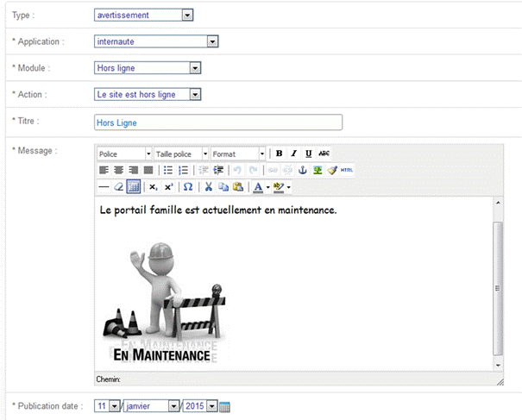Screen dimensions: 522x420
Task: Apply subscript formatting
Action: 153,186
